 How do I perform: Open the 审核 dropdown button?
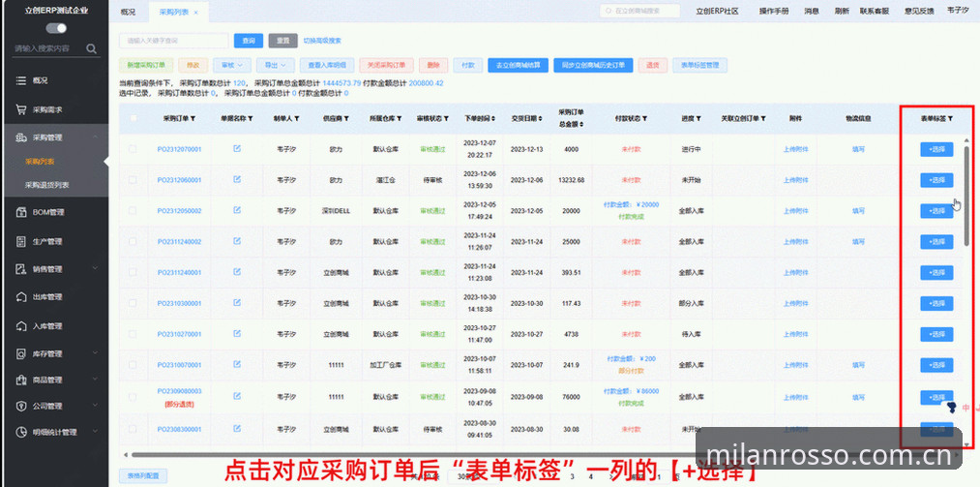(232, 65)
